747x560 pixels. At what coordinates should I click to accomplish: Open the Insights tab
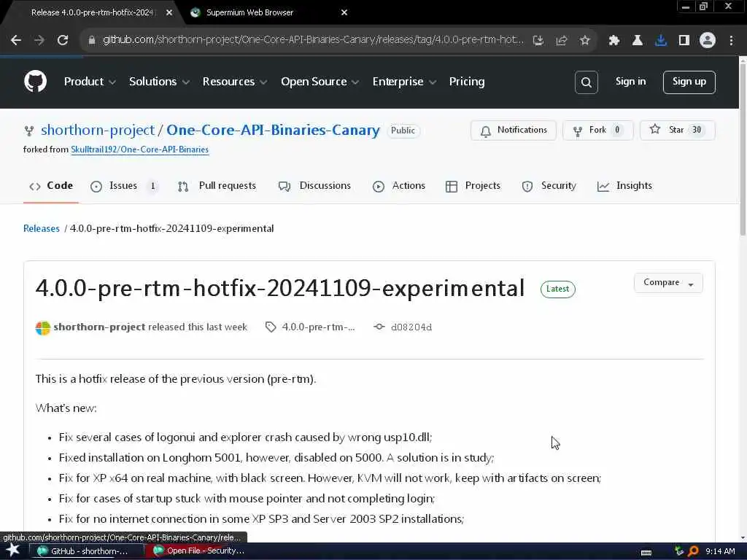[624, 186]
